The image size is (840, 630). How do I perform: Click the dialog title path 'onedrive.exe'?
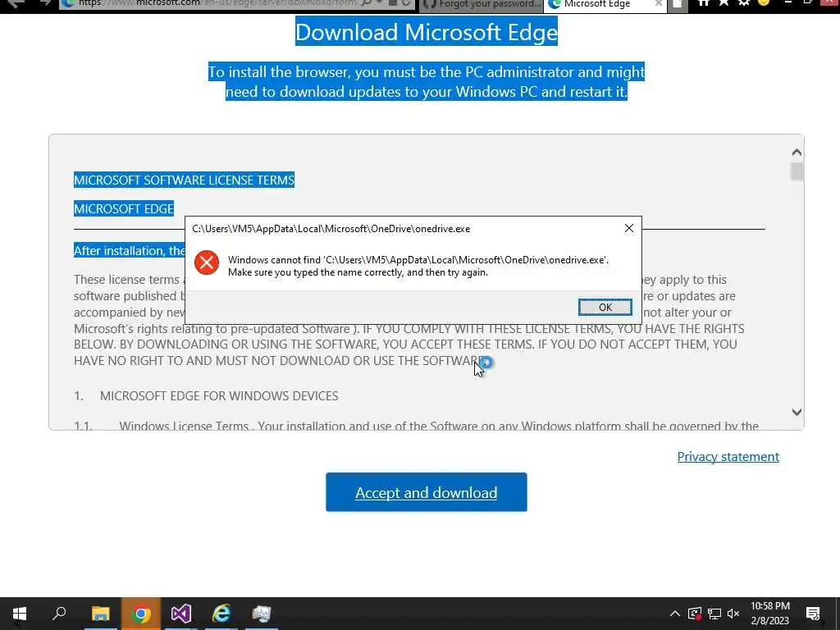[331, 229]
